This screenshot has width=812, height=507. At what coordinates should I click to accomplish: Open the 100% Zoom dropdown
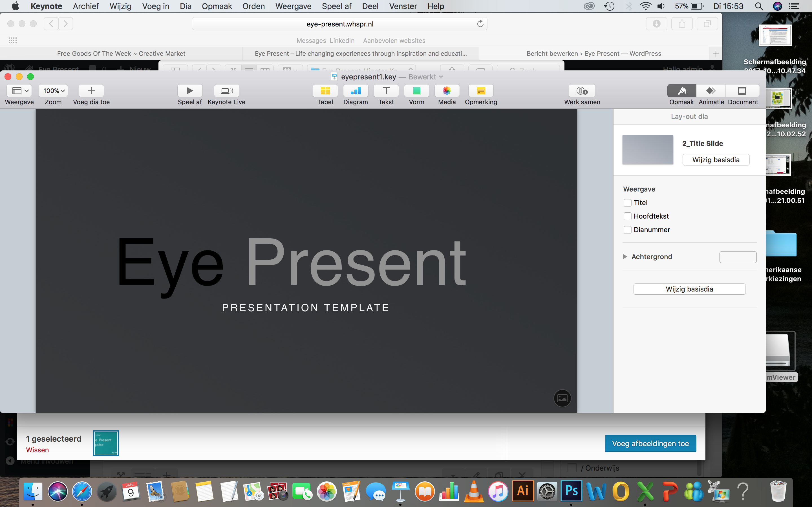pos(53,90)
